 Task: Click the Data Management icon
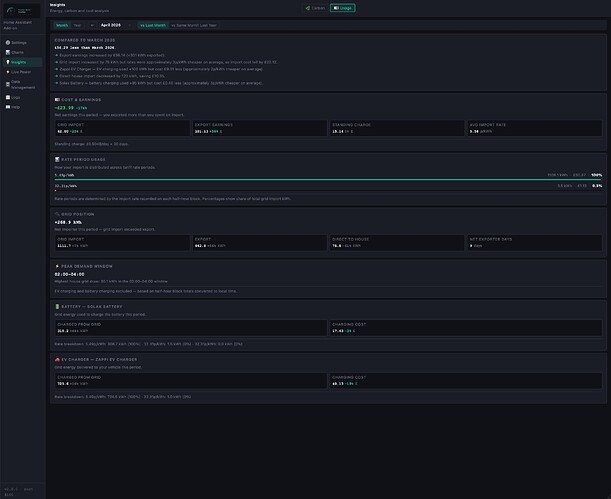(x=8, y=85)
